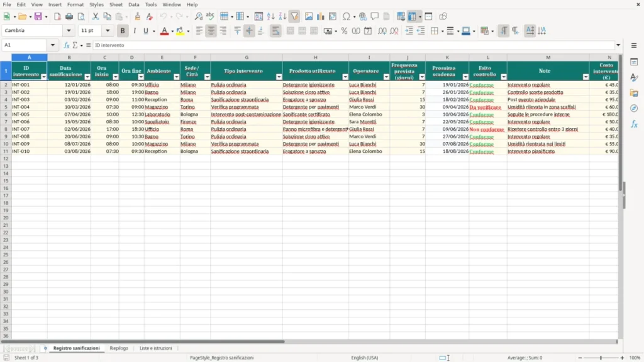644x362 pixels.
Task: Toggle Center Vertically alignment
Action: pyautogui.click(x=249, y=31)
